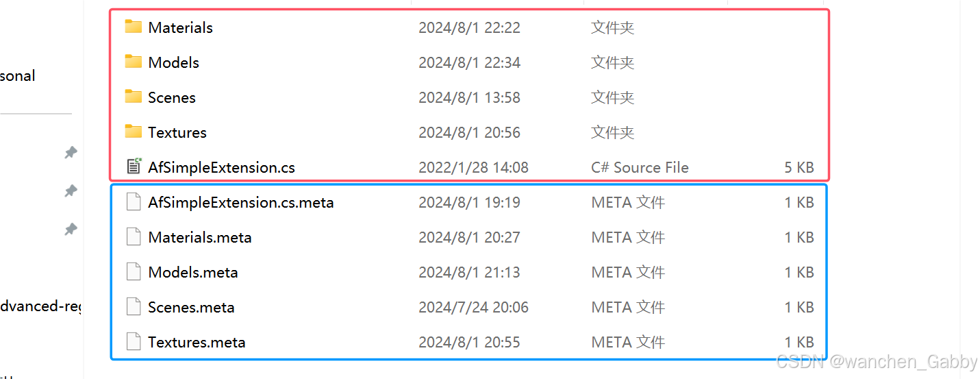Click the Scenes.meta file icon
980x379 pixels.
[133, 307]
